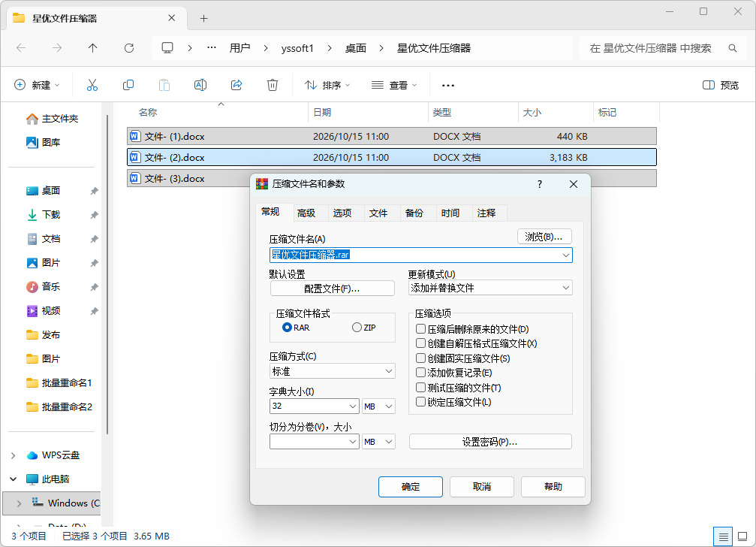Enable 压缩后删除原来的文件 checkbox

[x=420, y=329]
